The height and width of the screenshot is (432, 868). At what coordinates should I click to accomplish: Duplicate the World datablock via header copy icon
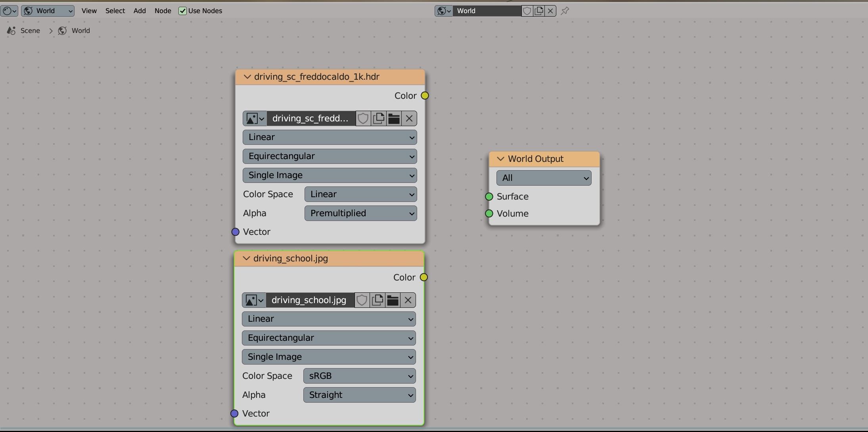coord(539,11)
